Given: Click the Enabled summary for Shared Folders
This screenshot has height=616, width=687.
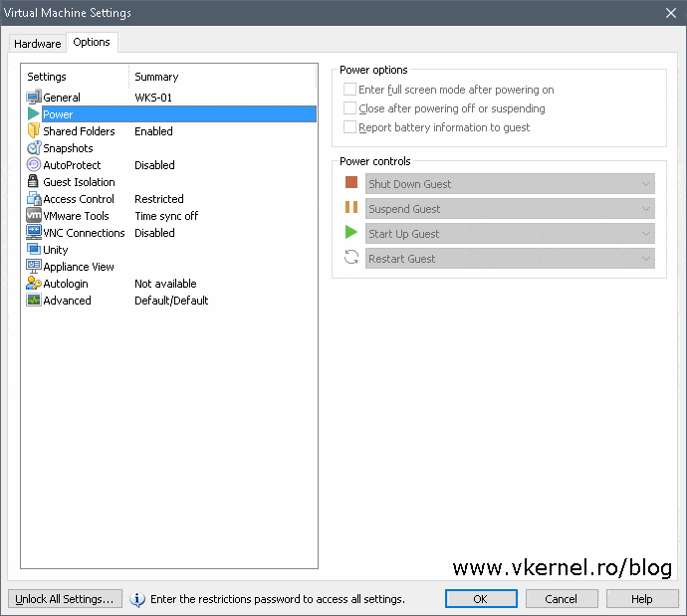Looking at the screenshot, I should click(153, 131).
